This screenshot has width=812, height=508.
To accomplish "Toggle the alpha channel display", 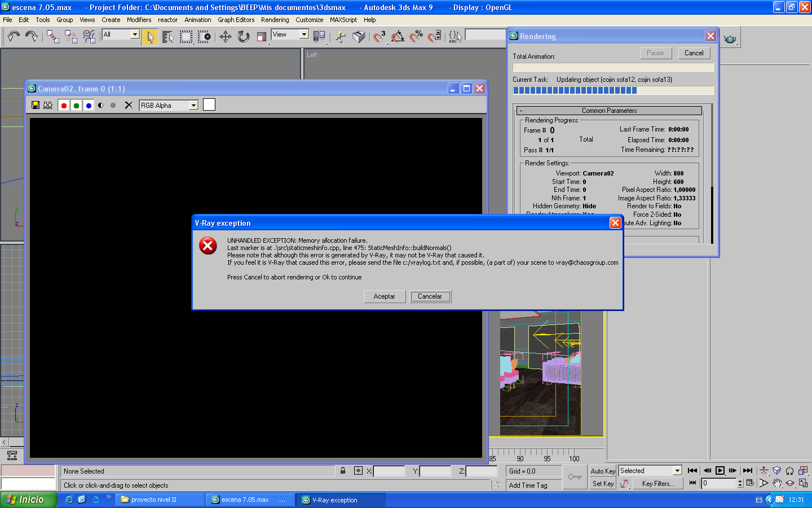I will click(x=101, y=106).
